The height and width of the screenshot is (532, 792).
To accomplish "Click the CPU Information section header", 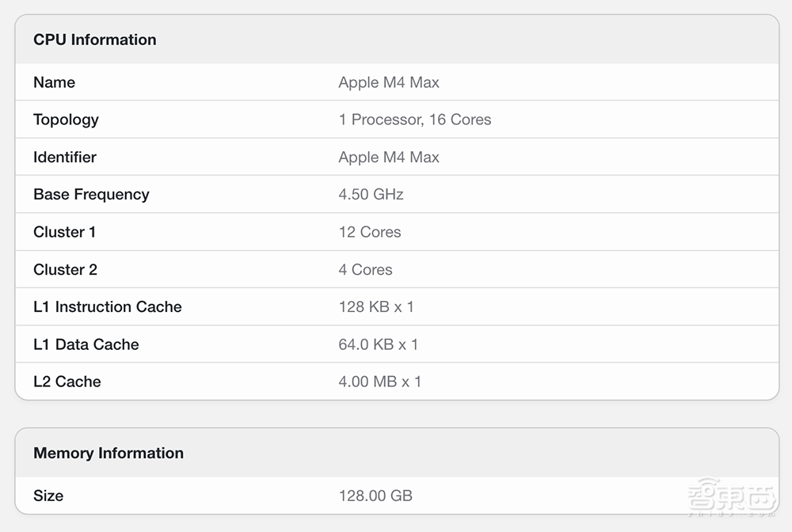I will (94, 40).
